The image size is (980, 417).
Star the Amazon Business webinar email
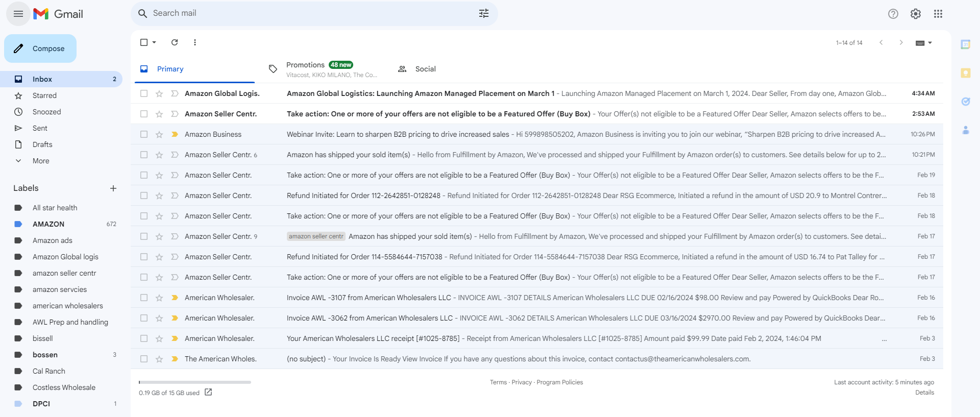click(159, 134)
